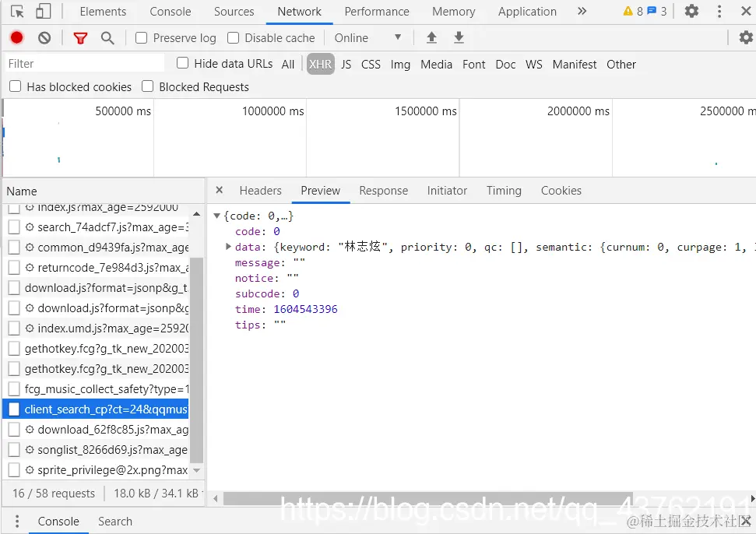The width and height of the screenshot is (756, 534).
Task: Toggle the red filter funnel icon
Action: tap(80, 37)
